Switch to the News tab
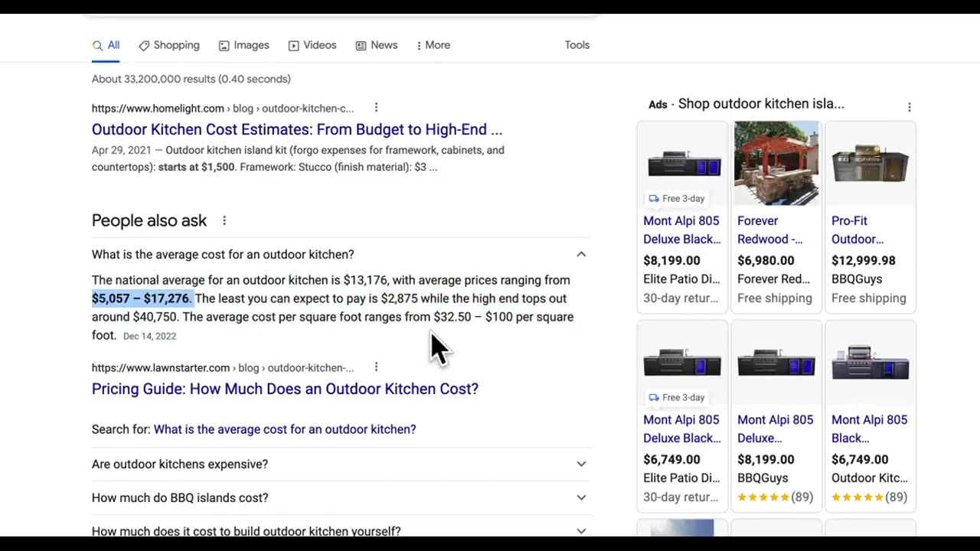This screenshot has width=980, height=551. [376, 45]
